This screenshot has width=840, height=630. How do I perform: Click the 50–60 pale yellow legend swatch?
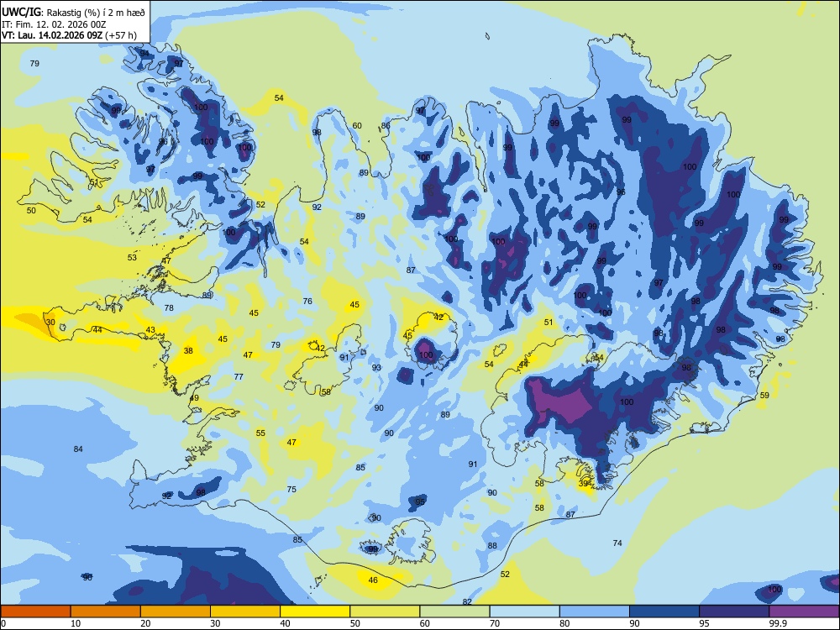click(x=385, y=612)
